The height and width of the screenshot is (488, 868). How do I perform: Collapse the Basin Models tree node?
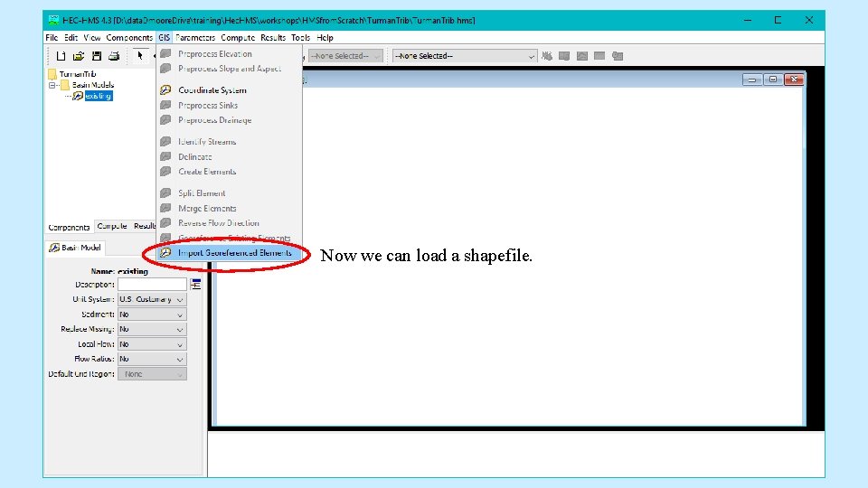click(52, 85)
